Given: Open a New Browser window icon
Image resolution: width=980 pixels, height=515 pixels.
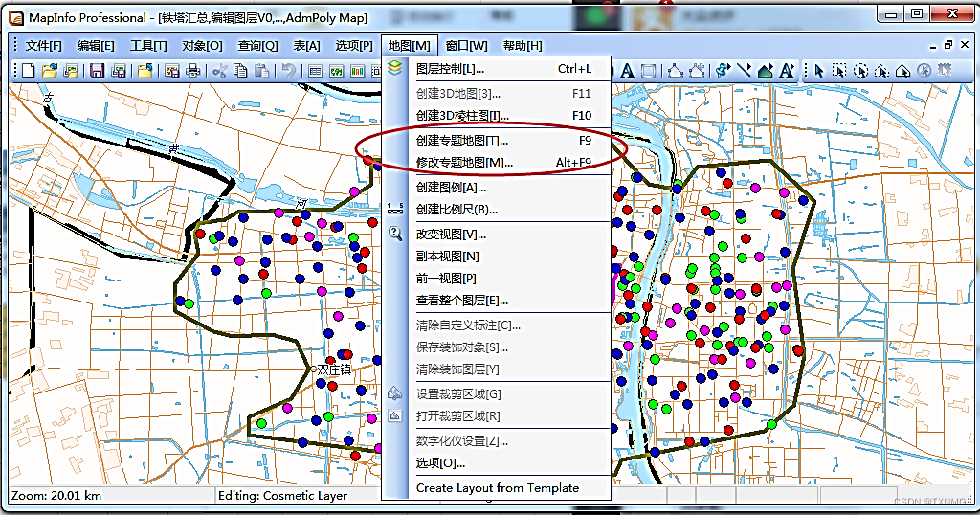Looking at the screenshot, I should (x=316, y=71).
